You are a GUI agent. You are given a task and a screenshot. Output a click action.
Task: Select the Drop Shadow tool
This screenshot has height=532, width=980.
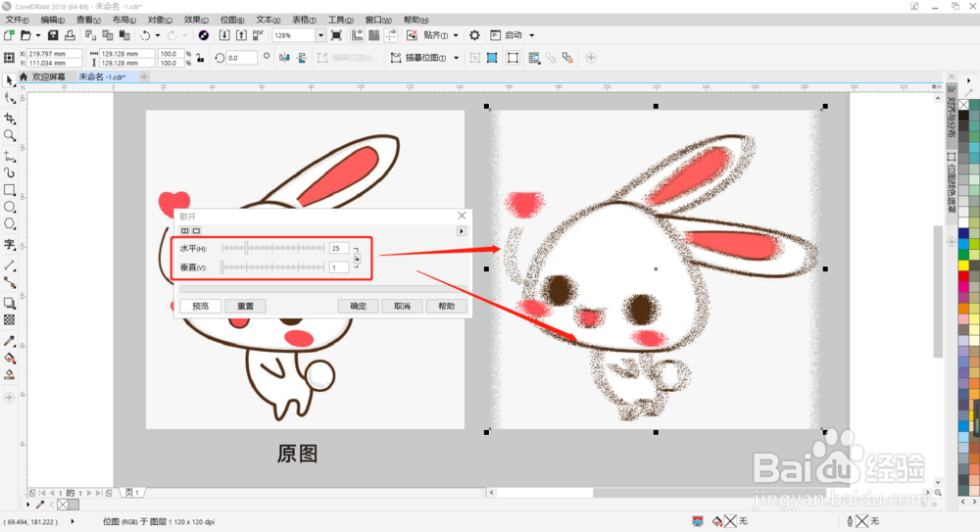pyautogui.click(x=10, y=303)
